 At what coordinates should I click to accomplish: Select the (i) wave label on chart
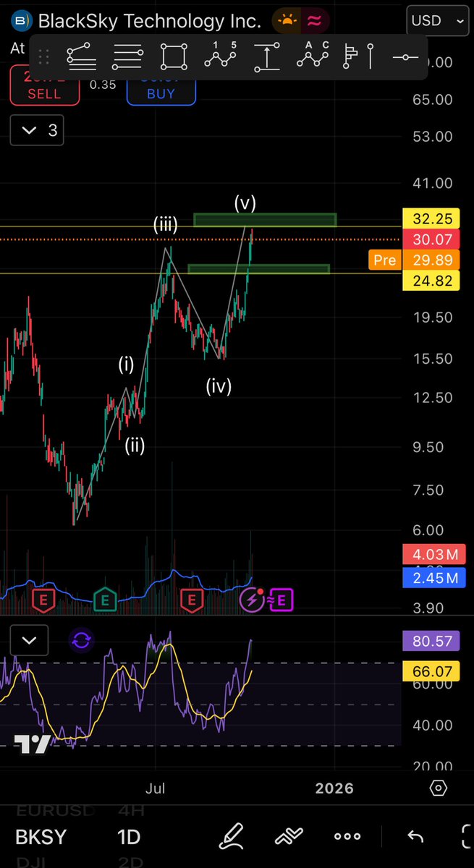pyautogui.click(x=127, y=365)
